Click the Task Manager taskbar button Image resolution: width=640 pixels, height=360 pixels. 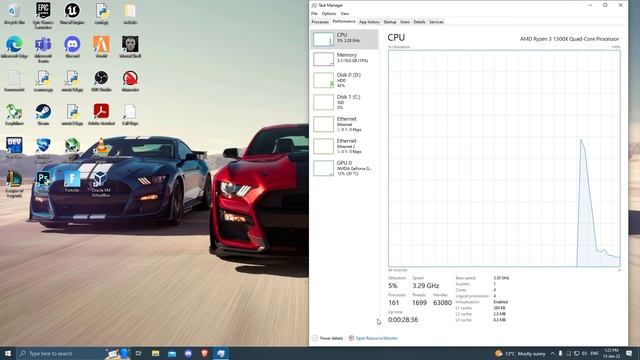[x=221, y=353]
